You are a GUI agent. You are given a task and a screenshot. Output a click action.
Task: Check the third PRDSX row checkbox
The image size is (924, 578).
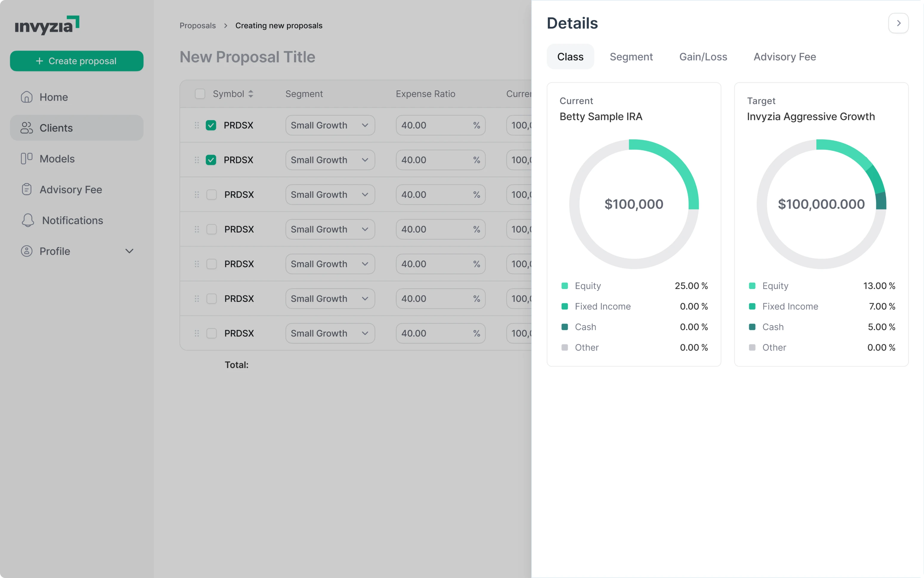tap(212, 194)
